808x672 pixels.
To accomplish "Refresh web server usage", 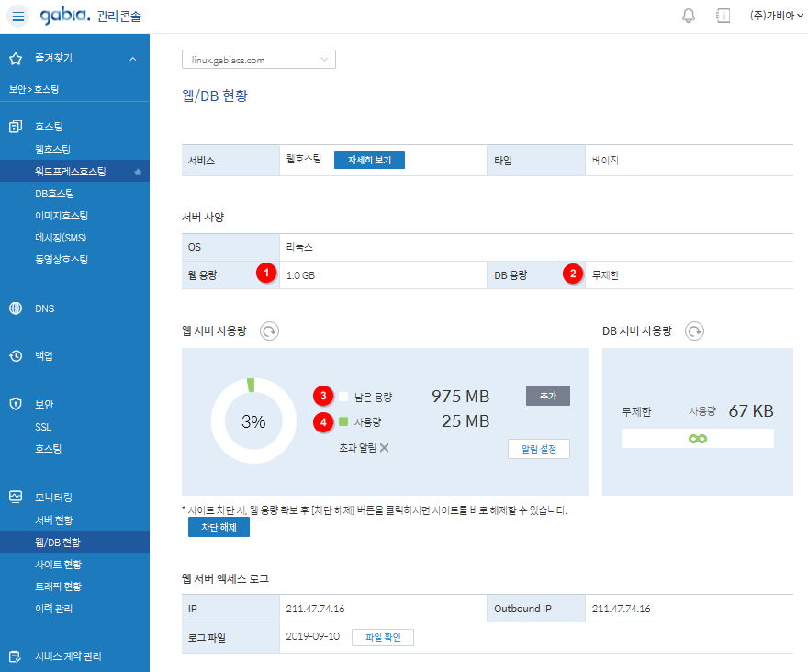I will (270, 330).
